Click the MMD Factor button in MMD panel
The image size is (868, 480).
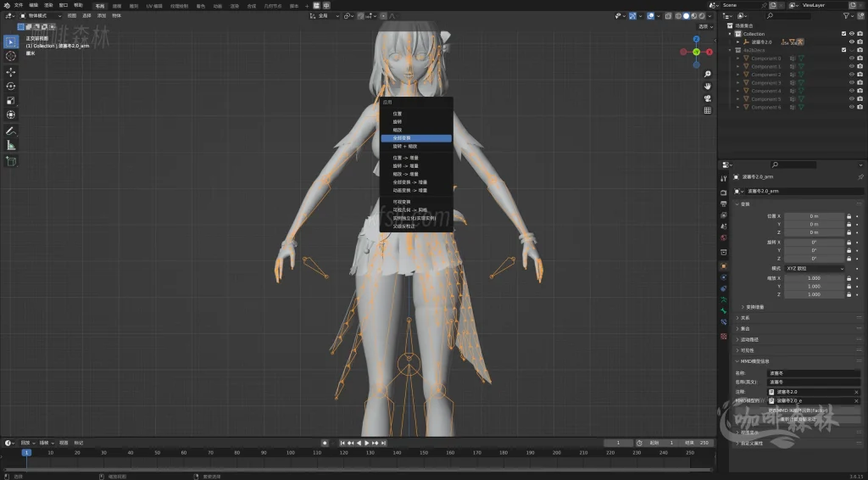coord(798,410)
